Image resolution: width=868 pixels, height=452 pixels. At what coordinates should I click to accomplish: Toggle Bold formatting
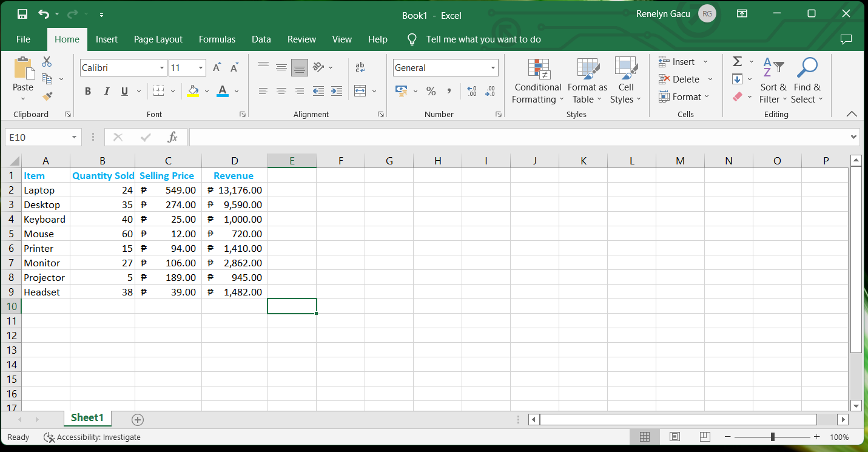point(88,91)
